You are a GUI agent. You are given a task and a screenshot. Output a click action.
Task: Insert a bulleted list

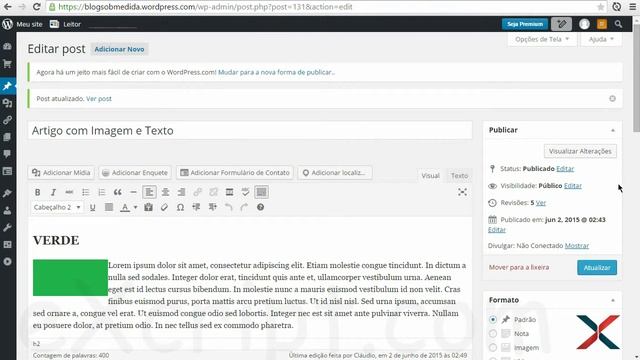[85, 192]
